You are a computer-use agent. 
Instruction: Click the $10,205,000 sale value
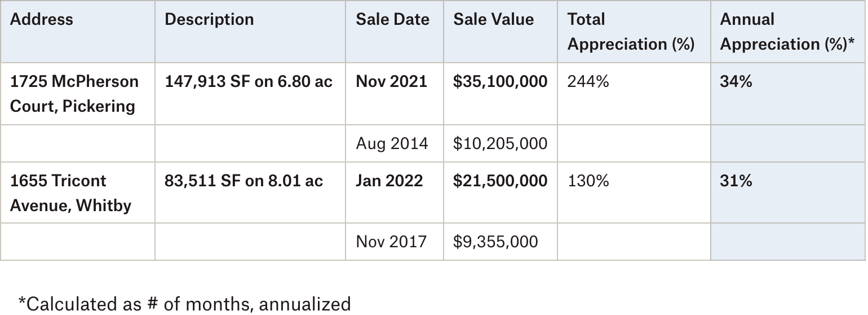[x=500, y=143]
